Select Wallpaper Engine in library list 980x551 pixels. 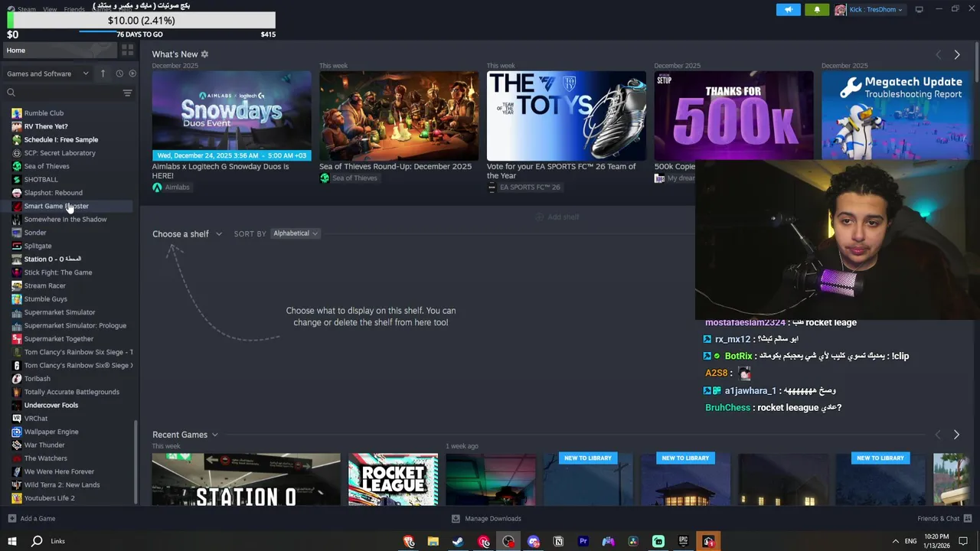[x=51, y=432]
